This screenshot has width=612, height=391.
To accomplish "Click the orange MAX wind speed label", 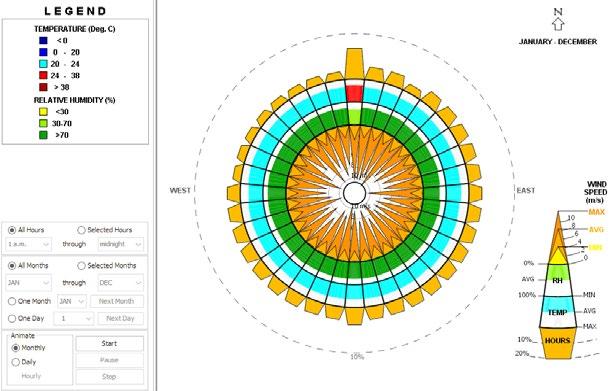I will pyautogui.click(x=597, y=212).
